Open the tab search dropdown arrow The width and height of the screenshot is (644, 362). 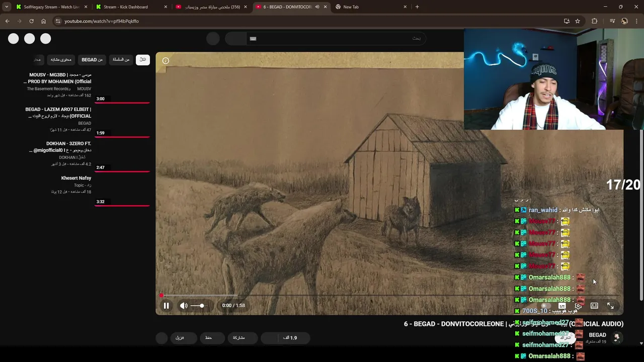pos(6,7)
